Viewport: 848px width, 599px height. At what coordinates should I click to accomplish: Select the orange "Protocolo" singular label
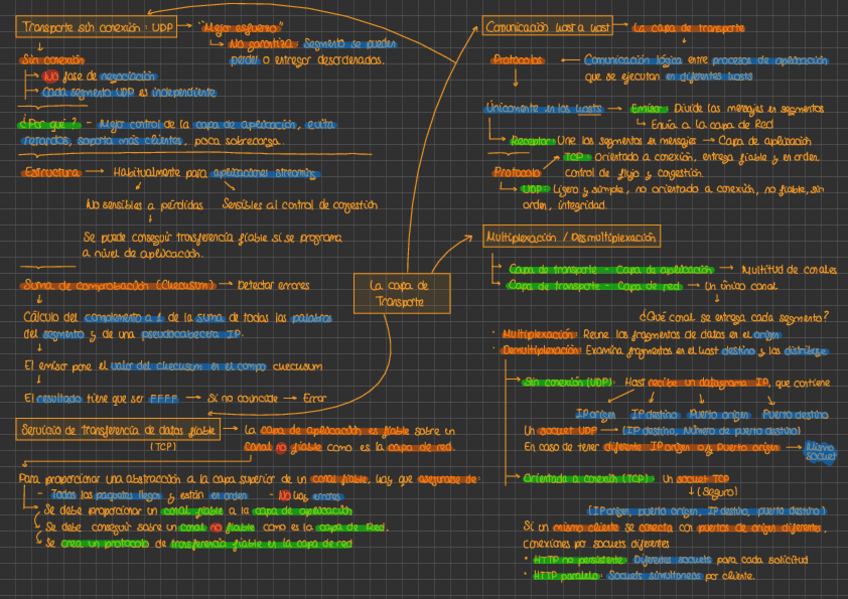516,172
